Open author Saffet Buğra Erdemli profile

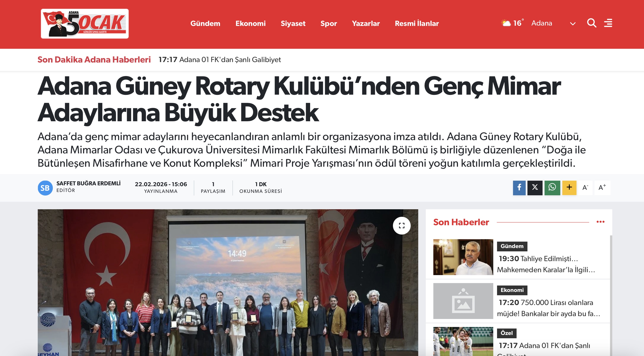pyautogui.click(x=88, y=184)
